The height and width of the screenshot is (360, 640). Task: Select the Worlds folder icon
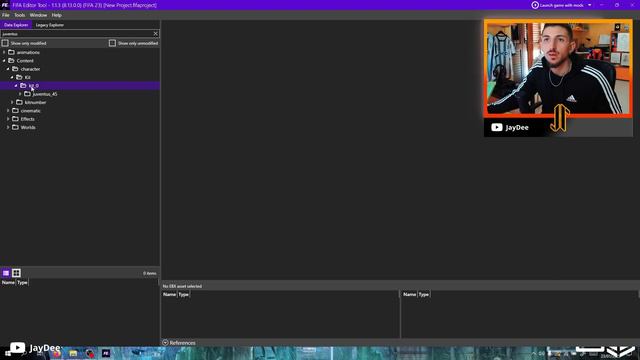16,127
